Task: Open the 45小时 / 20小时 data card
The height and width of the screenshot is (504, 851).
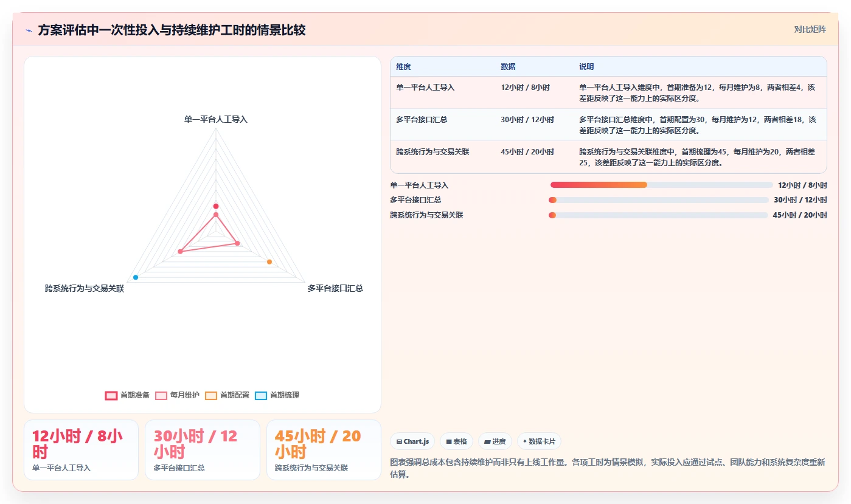Action: [324, 450]
